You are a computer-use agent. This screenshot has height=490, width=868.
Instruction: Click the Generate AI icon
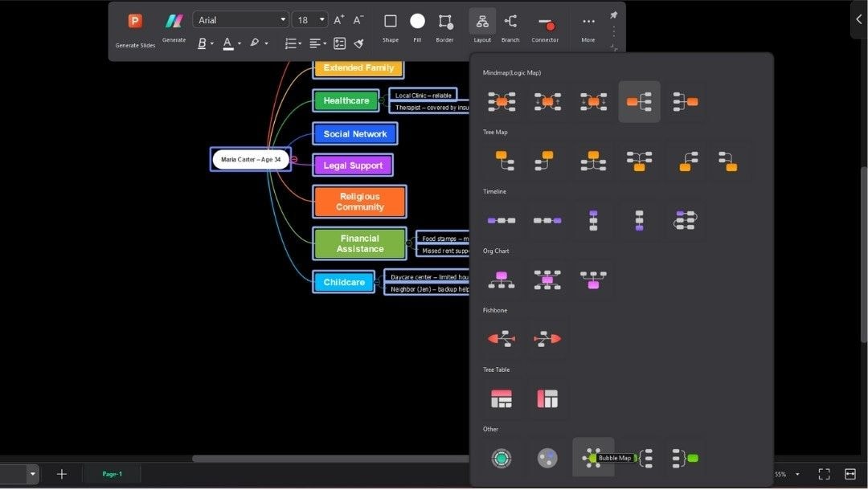(x=174, y=21)
